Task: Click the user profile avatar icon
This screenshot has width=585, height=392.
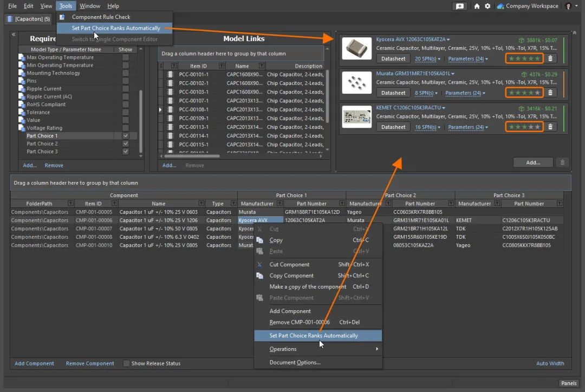Action: pyautogui.click(x=569, y=6)
